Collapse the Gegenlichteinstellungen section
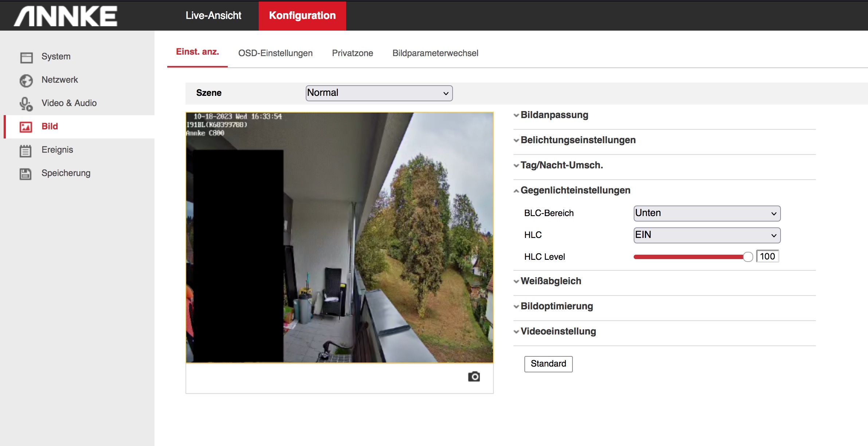The image size is (868, 446). [x=575, y=191]
